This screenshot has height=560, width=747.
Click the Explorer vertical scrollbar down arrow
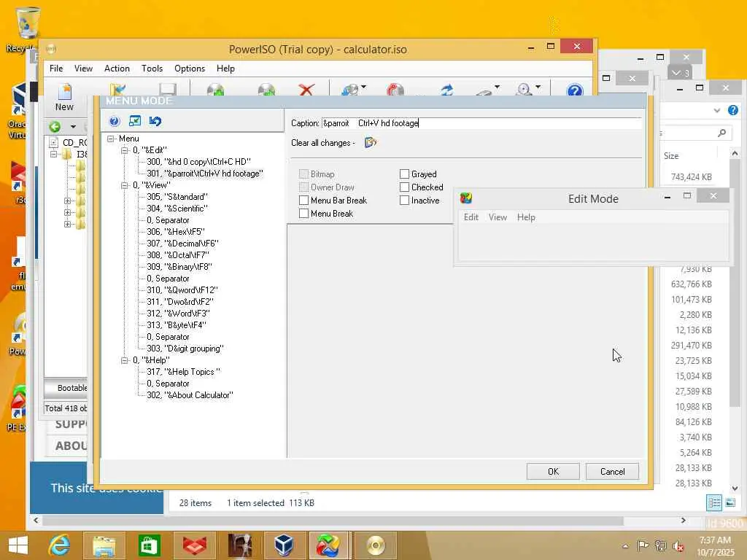[x=735, y=488]
